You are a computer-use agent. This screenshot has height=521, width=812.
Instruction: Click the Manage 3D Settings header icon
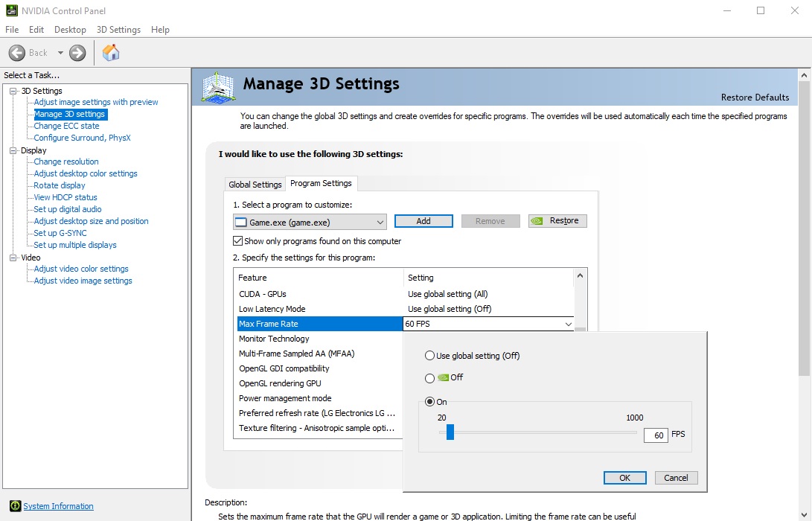point(220,88)
